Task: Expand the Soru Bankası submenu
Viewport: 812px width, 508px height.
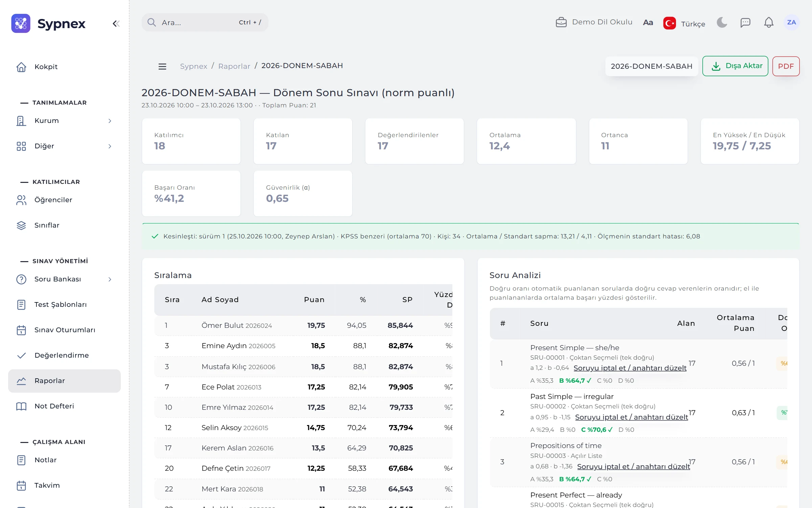Action: point(64,279)
